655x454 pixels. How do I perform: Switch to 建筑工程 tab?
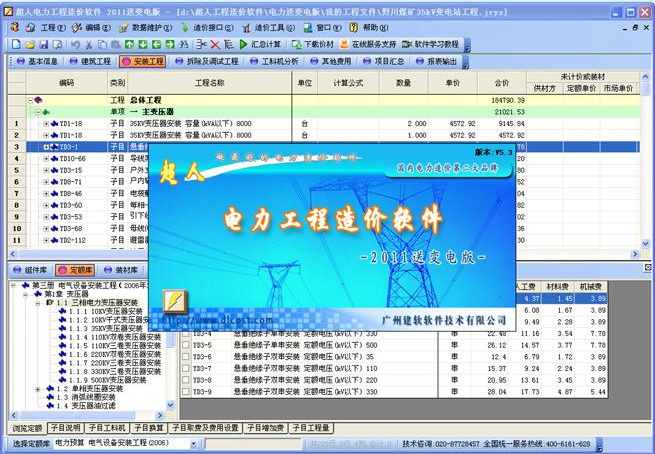pyautogui.click(x=90, y=61)
